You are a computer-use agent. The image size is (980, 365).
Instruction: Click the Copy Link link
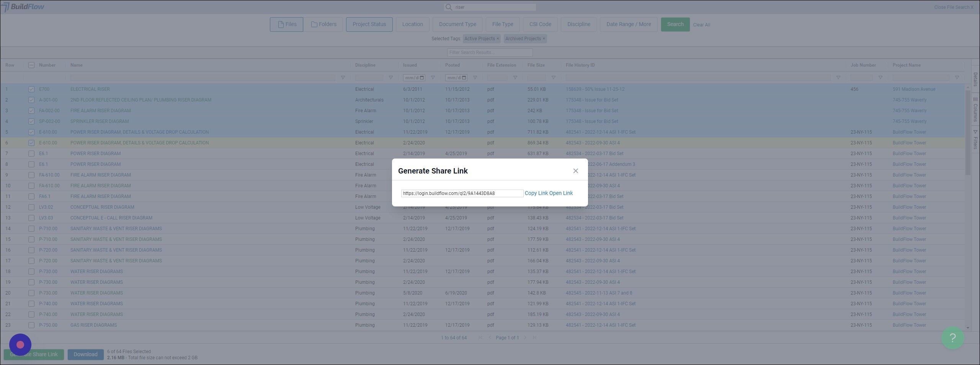(x=536, y=193)
